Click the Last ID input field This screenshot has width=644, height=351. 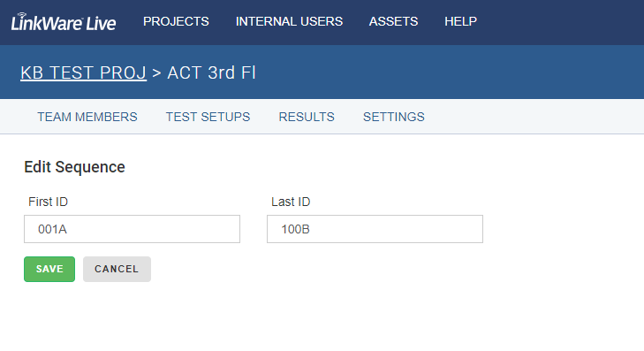pos(375,229)
